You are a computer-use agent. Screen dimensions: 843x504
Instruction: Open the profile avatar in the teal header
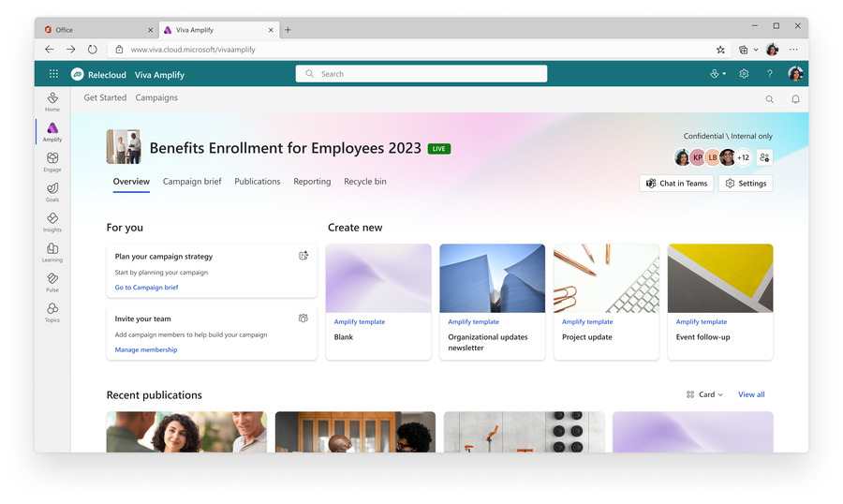(795, 74)
